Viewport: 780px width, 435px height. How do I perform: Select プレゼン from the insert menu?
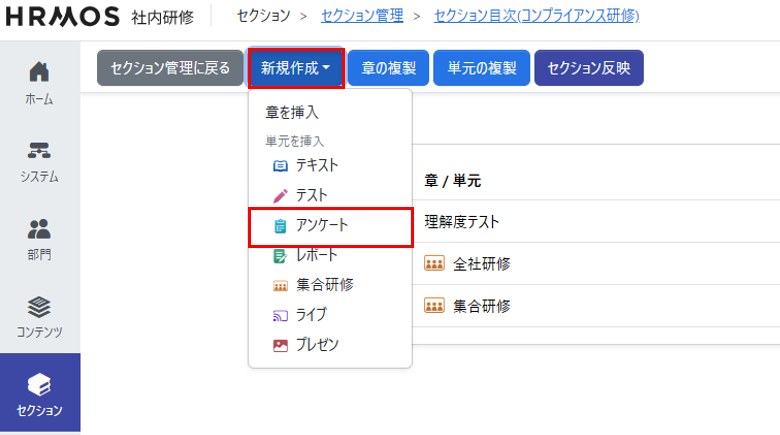(317, 344)
